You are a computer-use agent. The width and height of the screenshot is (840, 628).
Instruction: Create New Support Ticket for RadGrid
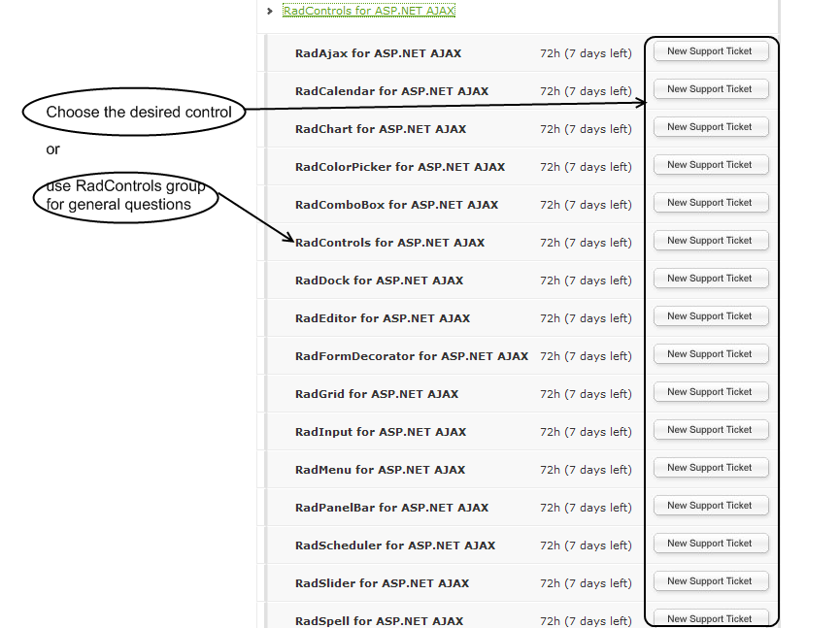click(x=710, y=392)
